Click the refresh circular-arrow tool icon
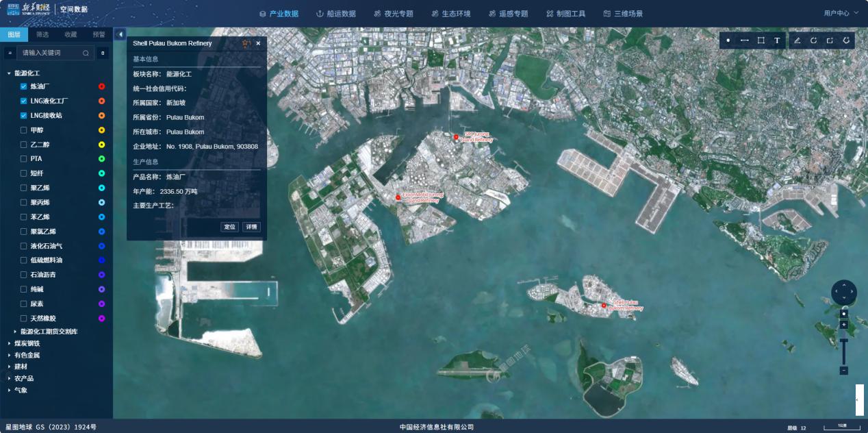This screenshot has width=868, height=433. coord(813,40)
